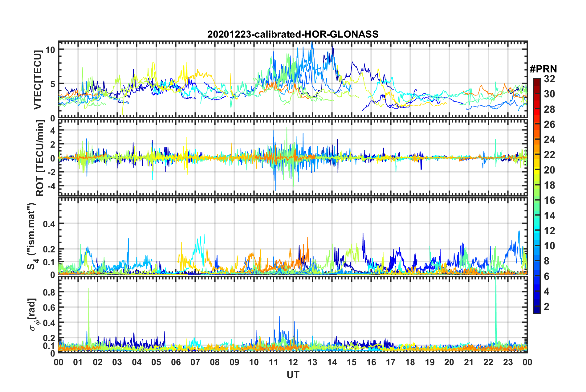This screenshot has width=586, height=392.
Task: Click the x-axis tick label 12
Action: tap(293, 362)
